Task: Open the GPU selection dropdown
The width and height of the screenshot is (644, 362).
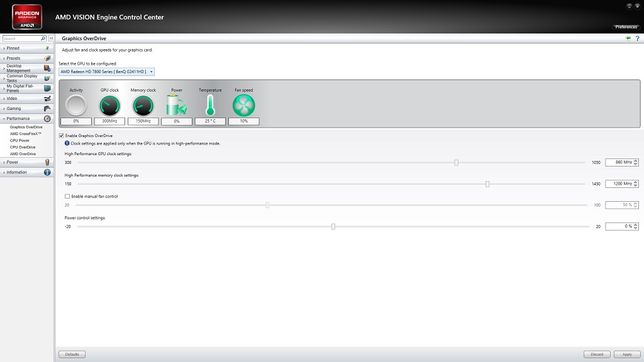Action: [x=106, y=72]
